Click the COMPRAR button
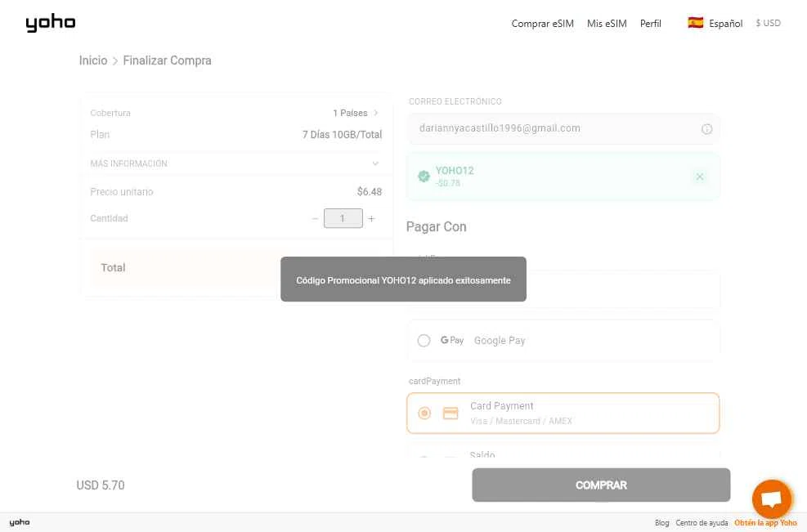Image resolution: width=807 pixels, height=532 pixels. coord(601,485)
